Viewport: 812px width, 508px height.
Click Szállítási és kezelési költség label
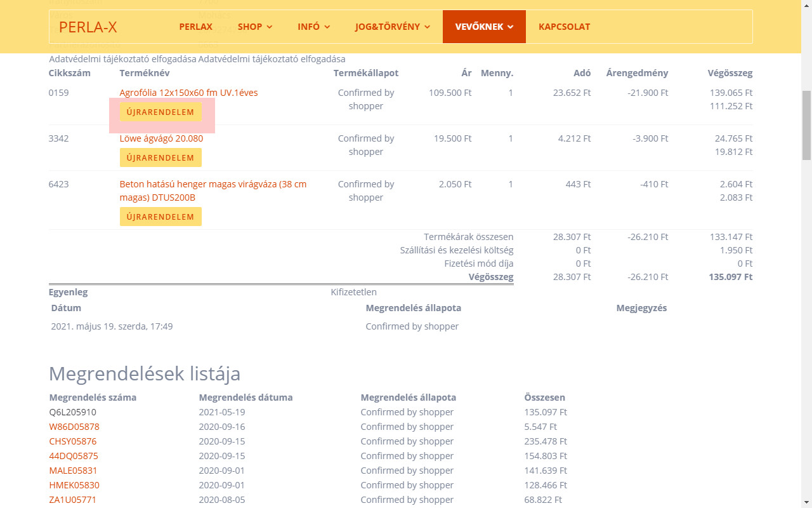coord(457,250)
